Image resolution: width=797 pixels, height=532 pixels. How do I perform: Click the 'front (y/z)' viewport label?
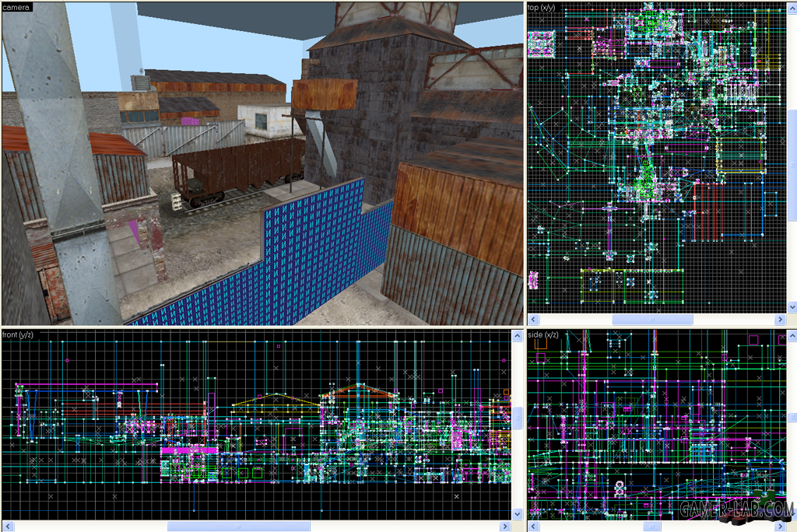point(18,334)
